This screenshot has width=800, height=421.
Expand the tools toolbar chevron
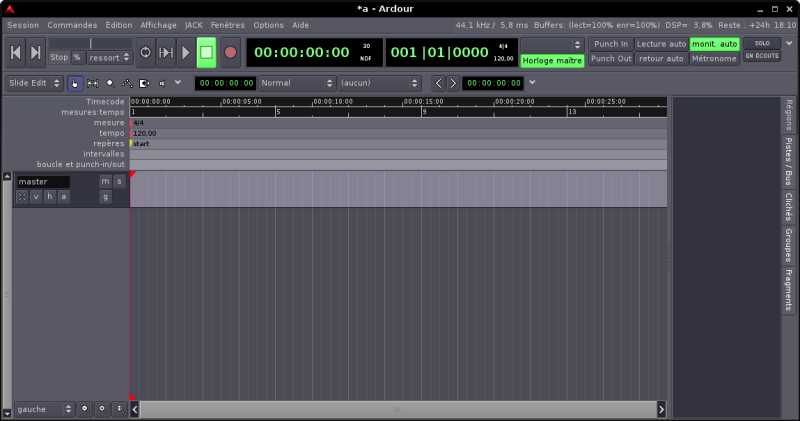pos(178,82)
